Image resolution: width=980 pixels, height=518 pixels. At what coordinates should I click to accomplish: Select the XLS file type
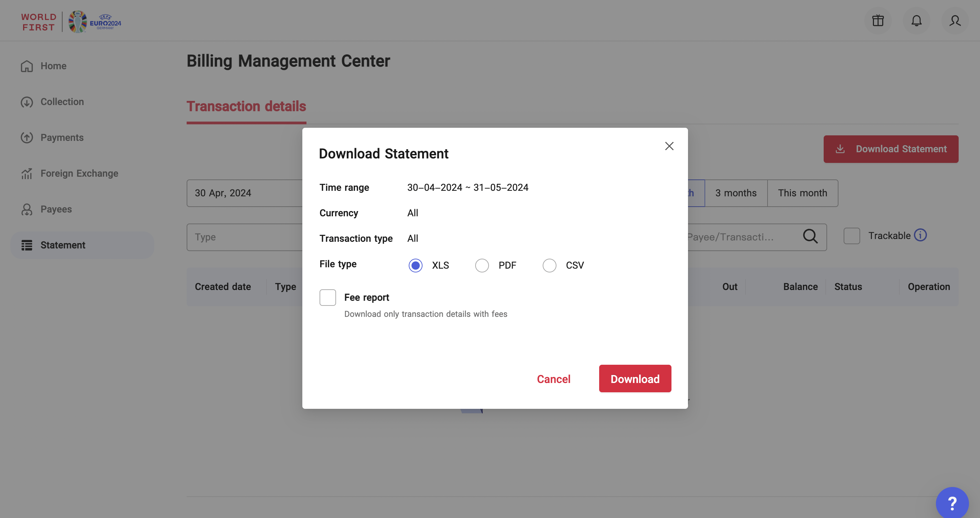(x=415, y=265)
